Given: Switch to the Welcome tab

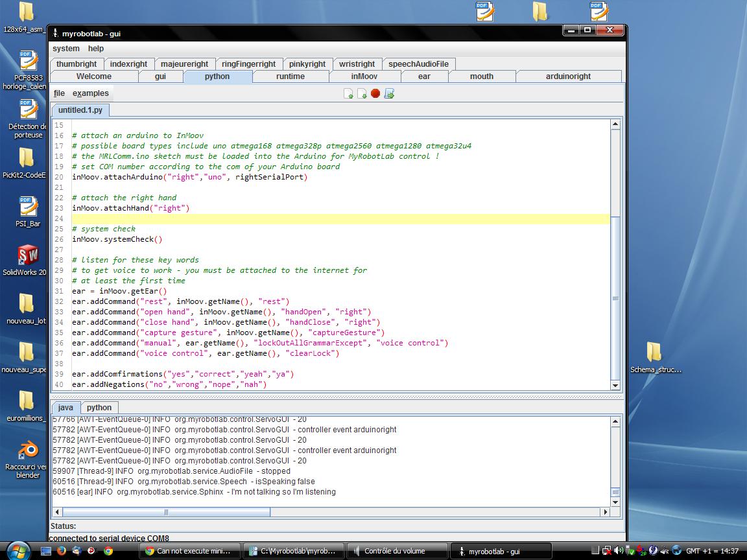Looking at the screenshot, I should click(94, 76).
